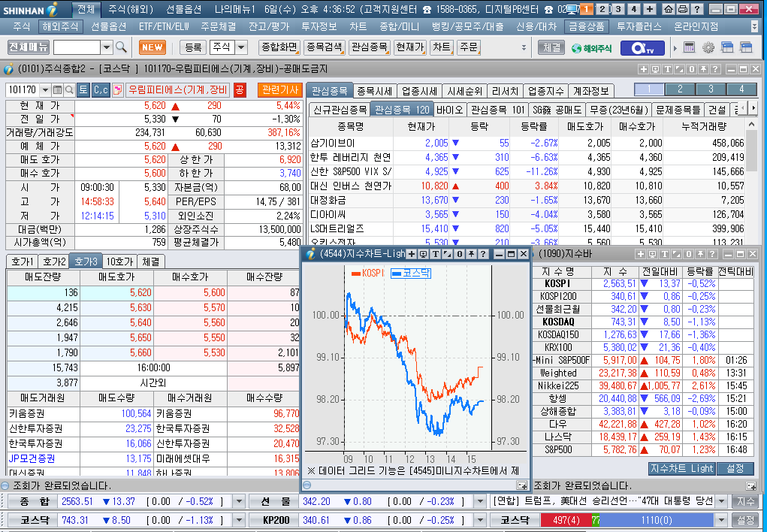The image size is (767, 532).
Task: Click the menu search input field
Action: tap(77, 47)
